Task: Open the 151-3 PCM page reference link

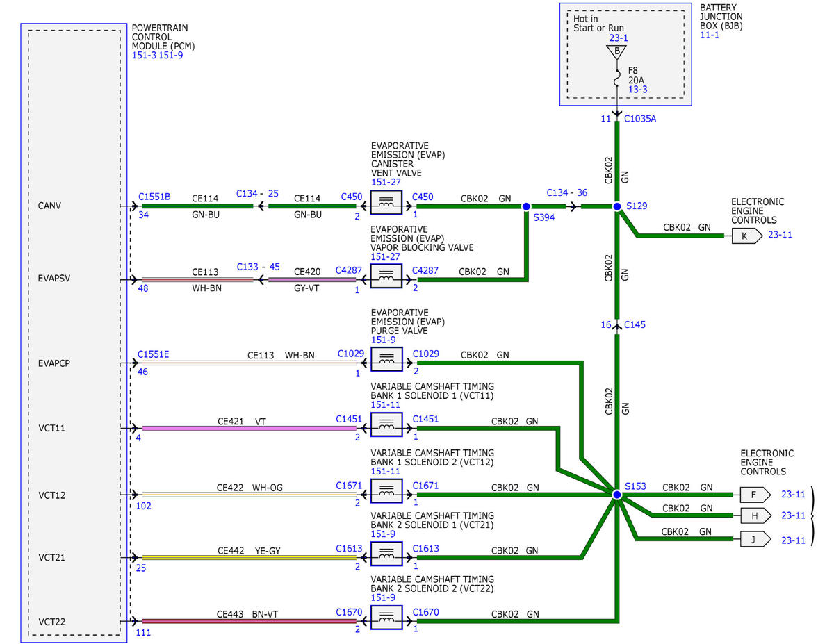Action: (x=144, y=55)
